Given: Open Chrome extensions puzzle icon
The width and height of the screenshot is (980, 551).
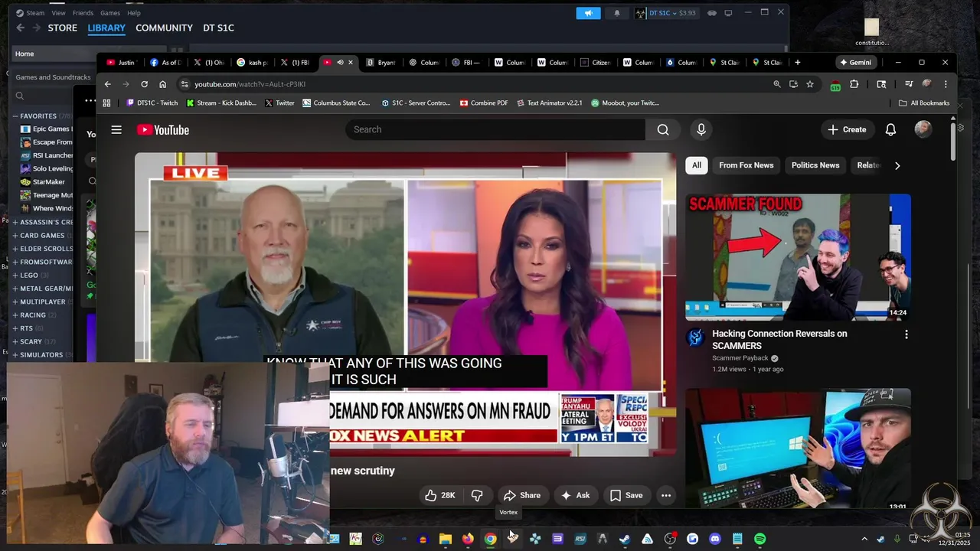Looking at the screenshot, I should (x=854, y=84).
